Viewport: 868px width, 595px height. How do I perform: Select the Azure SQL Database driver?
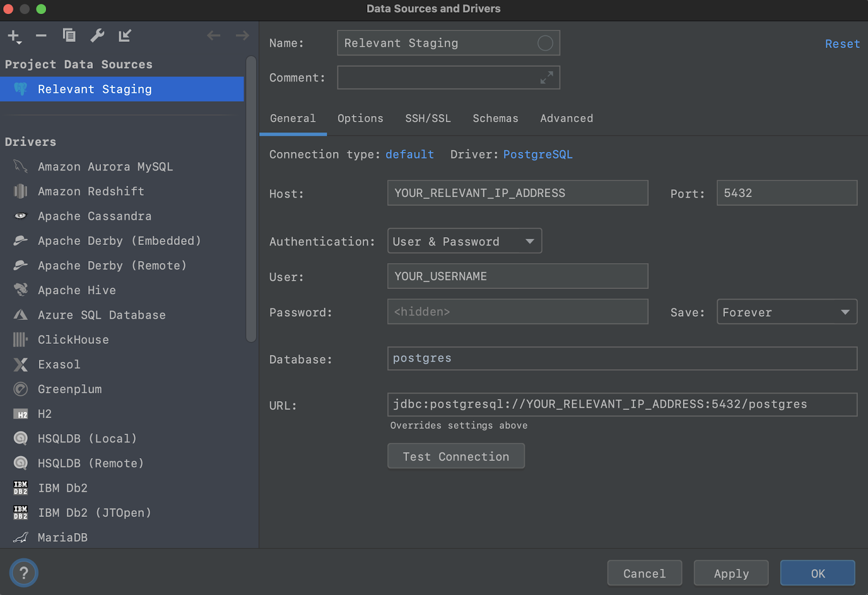point(122,315)
